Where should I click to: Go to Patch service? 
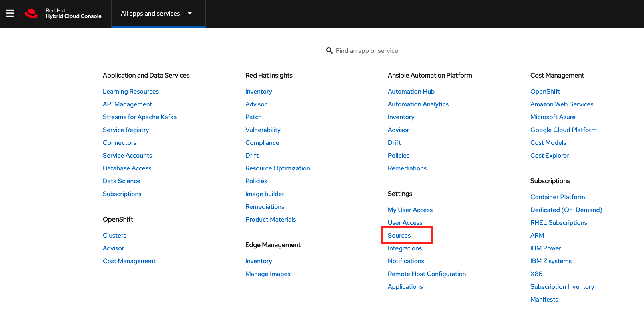click(253, 117)
